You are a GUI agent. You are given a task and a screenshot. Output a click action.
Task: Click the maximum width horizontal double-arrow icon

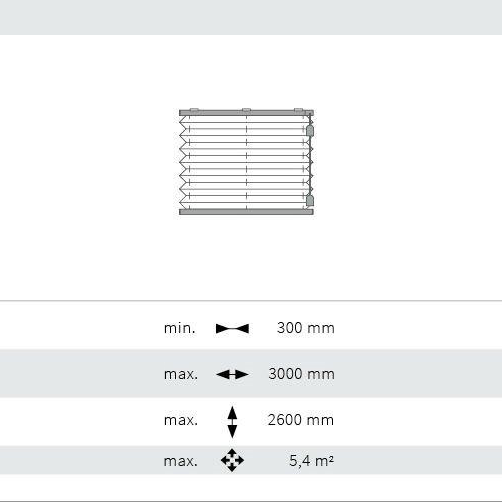pyautogui.click(x=232, y=374)
